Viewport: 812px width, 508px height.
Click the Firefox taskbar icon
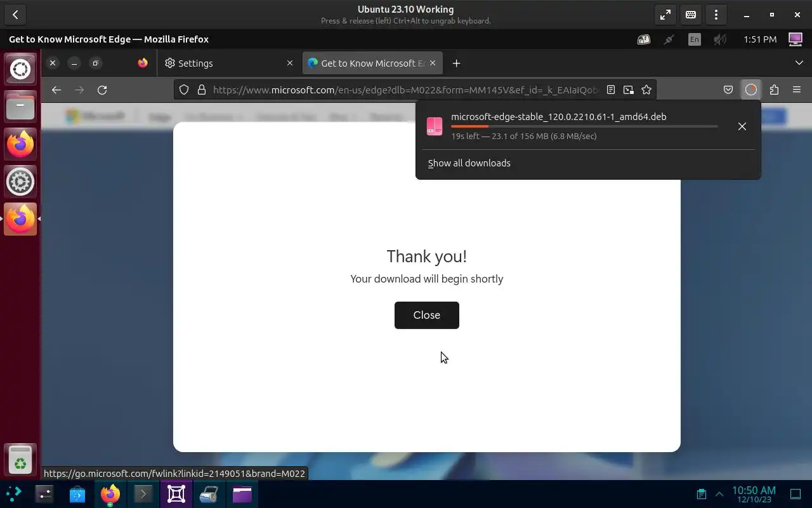(x=110, y=494)
